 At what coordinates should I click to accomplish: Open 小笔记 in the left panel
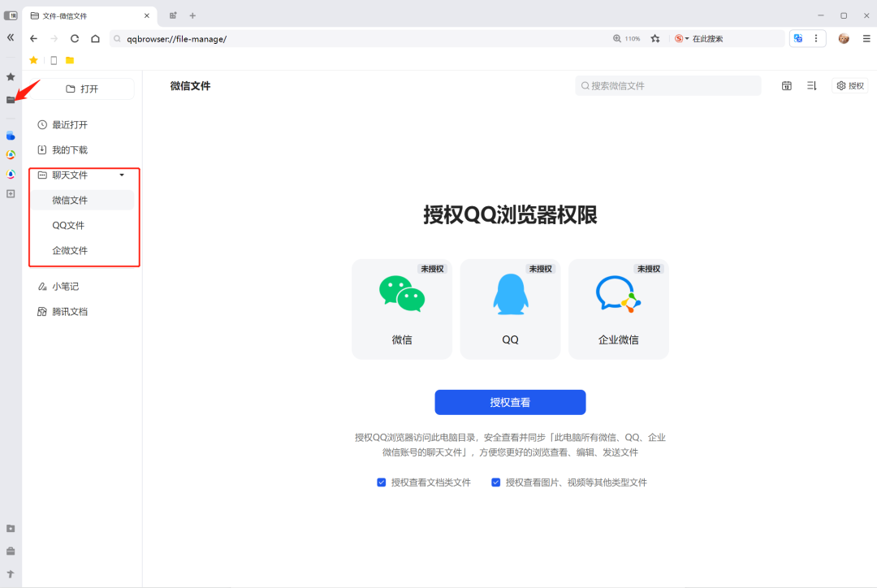82,287
